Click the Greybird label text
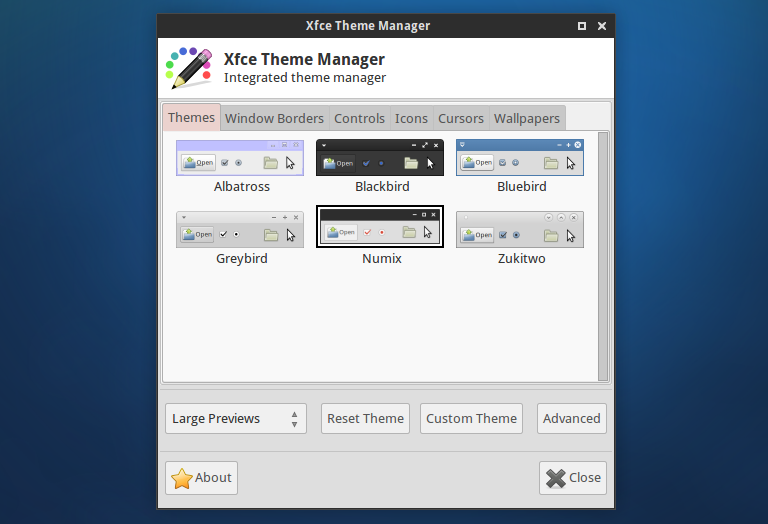The image size is (768, 524). pyautogui.click(x=241, y=259)
